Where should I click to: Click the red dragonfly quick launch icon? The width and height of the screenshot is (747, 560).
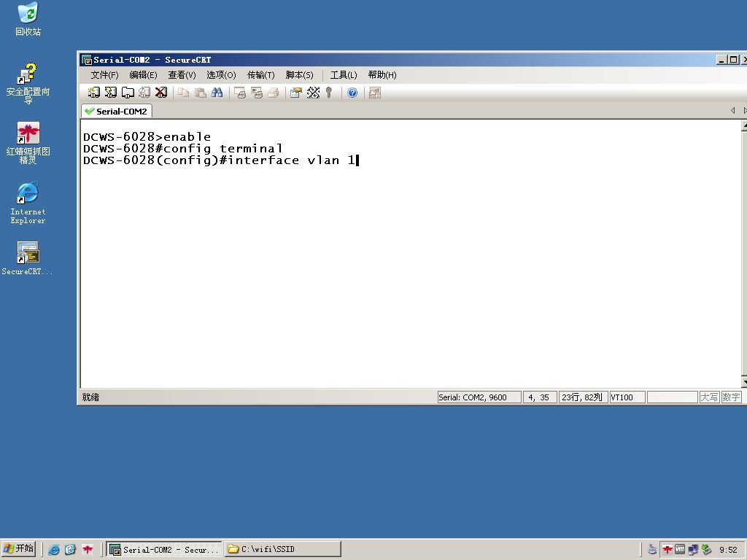(88, 550)
